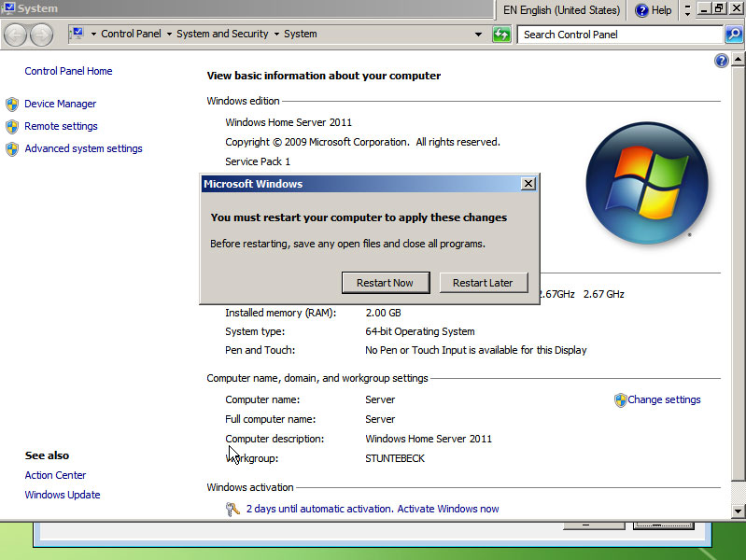Click the text "Windows Home Server 2011" under Windows edition

point(289,122)
